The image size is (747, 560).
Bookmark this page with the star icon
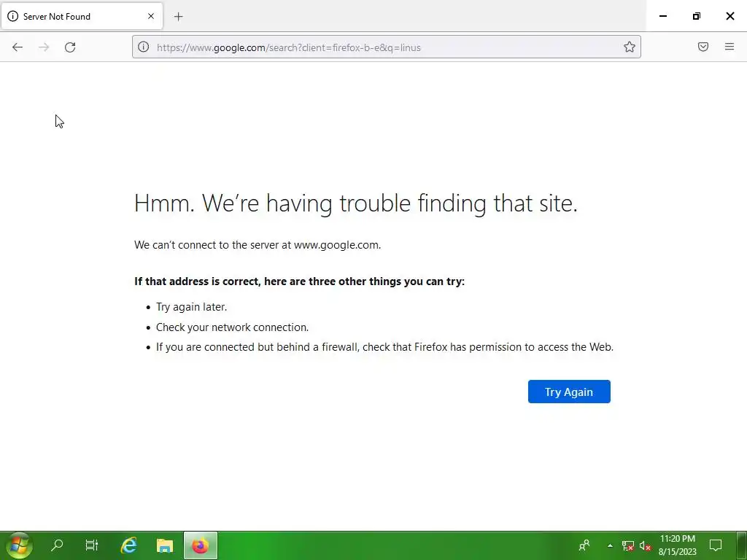click(630, 47)
